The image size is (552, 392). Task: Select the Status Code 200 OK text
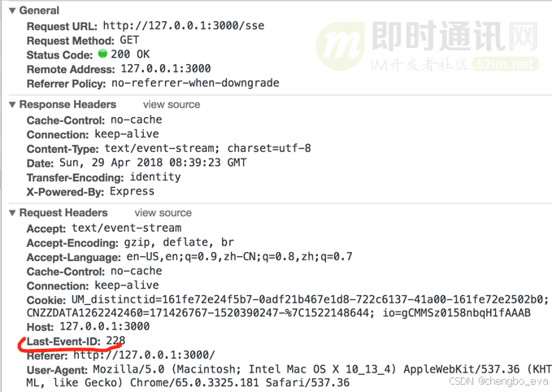point(130,54)
